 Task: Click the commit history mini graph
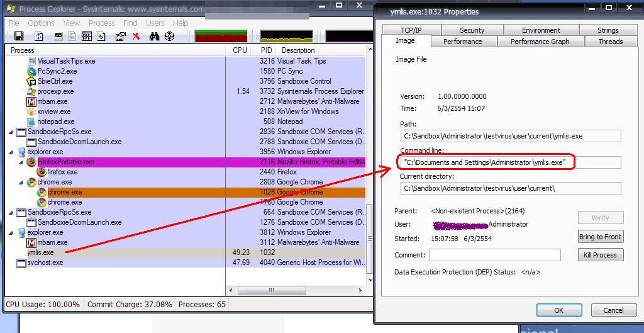(x=286, y=36)
